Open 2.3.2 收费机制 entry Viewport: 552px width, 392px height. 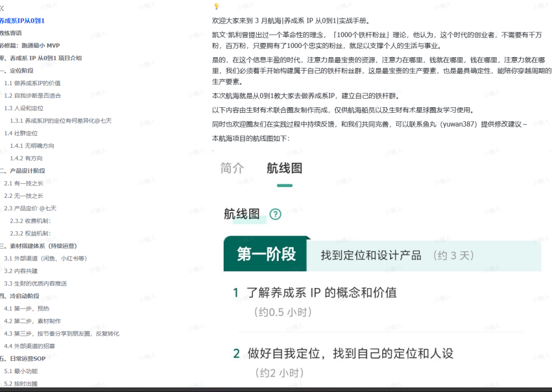(31, 221)
